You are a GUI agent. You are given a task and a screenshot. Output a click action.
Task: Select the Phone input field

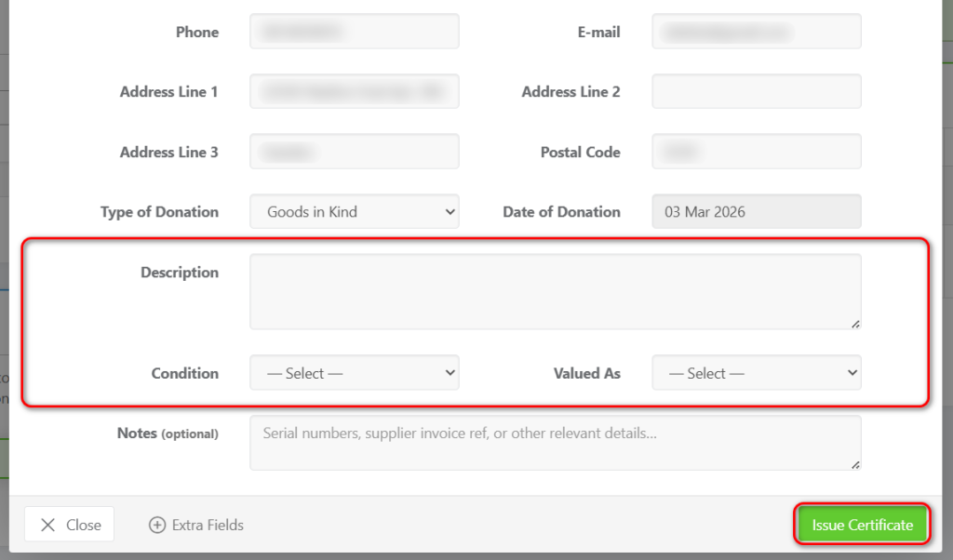point(354,32)
